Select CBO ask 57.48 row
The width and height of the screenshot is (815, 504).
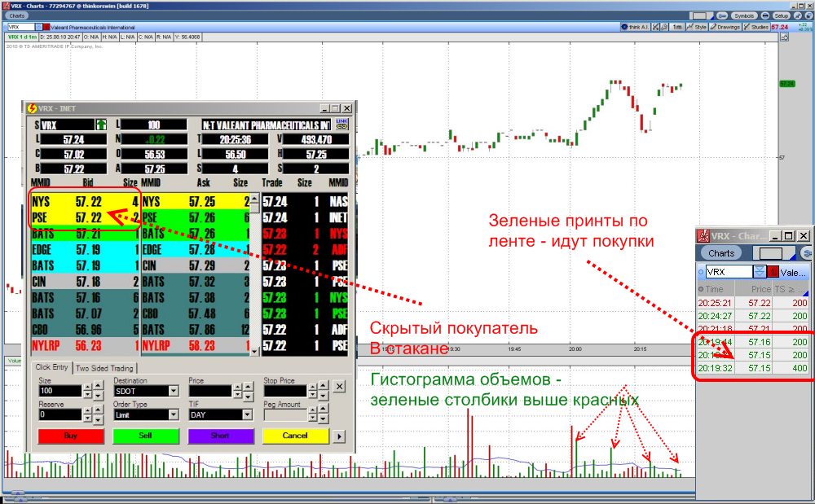(x=196, y=313)
